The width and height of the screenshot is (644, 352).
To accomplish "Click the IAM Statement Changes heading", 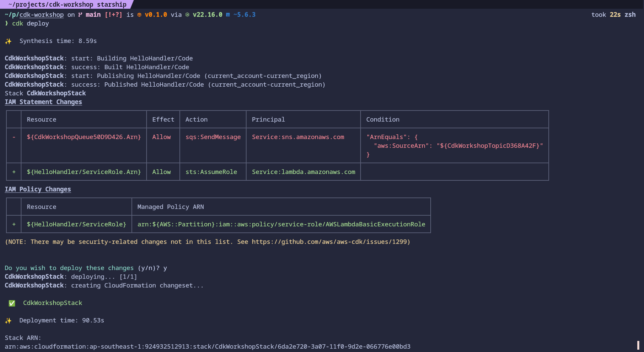I will point(43,102).
